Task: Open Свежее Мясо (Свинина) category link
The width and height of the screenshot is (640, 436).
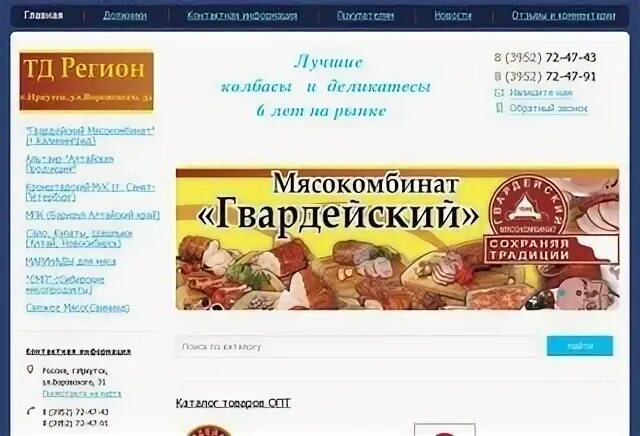Action: click(x=78, y=308)
